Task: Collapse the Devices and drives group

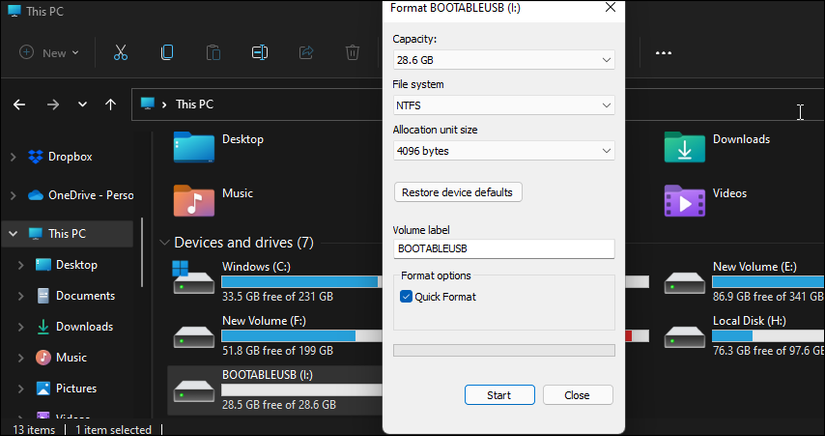Action: click(x=164, y=242)
